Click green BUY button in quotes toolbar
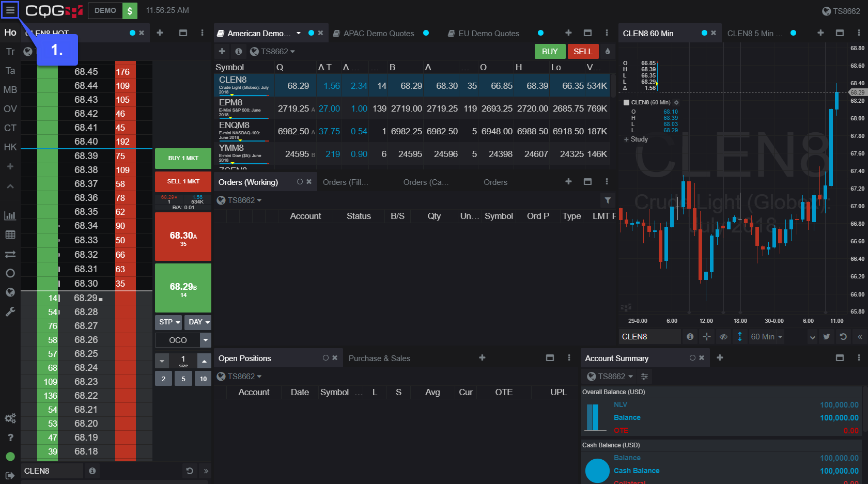This screenshot has width=868, height=484. click(550, 52)
